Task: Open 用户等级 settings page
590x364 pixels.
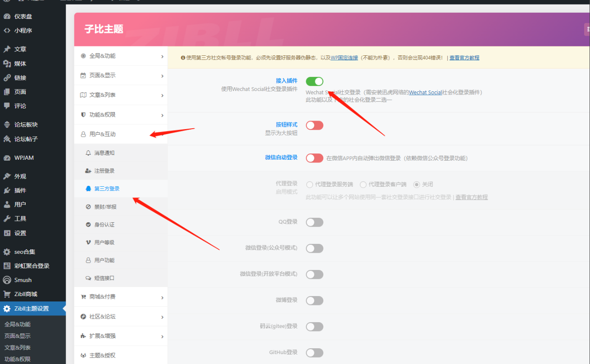Action: point(104,243)
